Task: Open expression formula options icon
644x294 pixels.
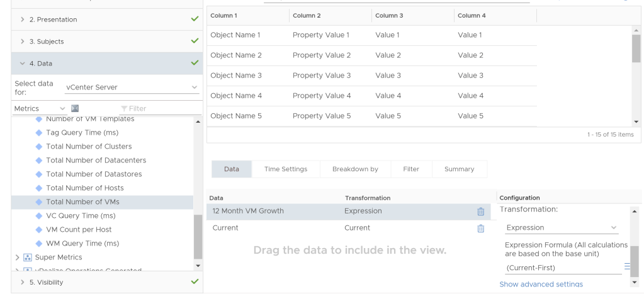Action: (626, 267)
